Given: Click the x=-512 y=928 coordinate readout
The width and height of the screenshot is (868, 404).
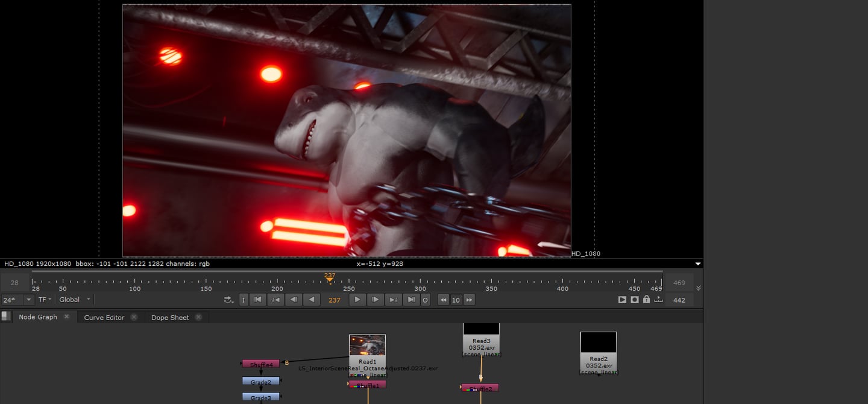Looking at the screenshot, I should (x=380, y=264).
